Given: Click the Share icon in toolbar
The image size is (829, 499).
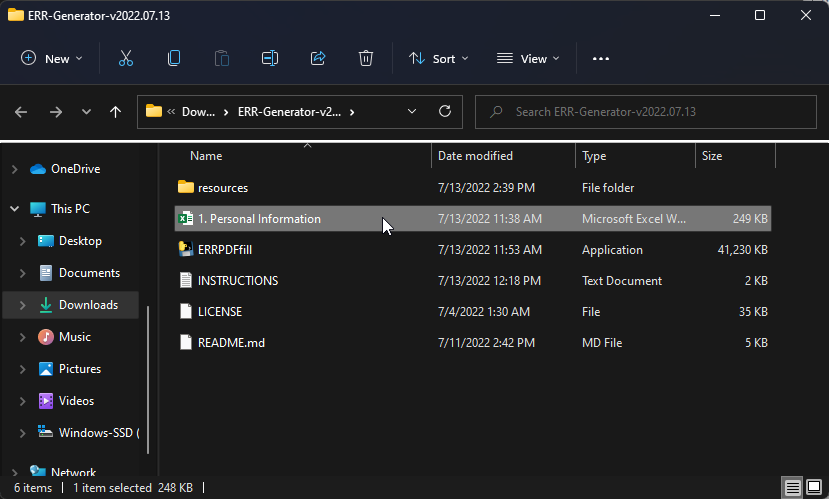Looking at the screenshot, I should pos(318,58).
